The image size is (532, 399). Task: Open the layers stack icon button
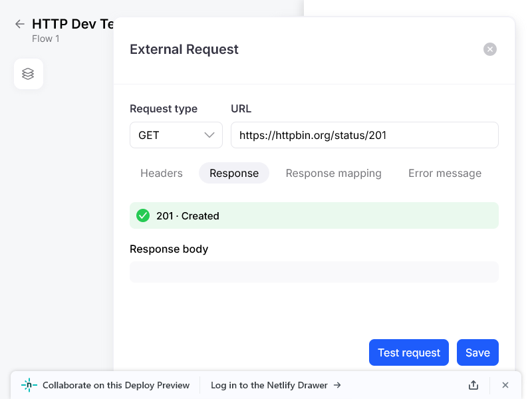click(x=28, y=74)
